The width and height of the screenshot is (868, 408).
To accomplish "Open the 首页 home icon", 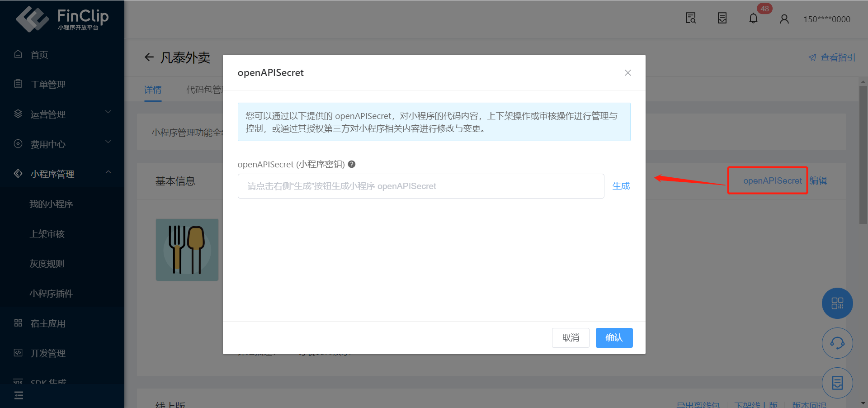I will tap(18, 54).
